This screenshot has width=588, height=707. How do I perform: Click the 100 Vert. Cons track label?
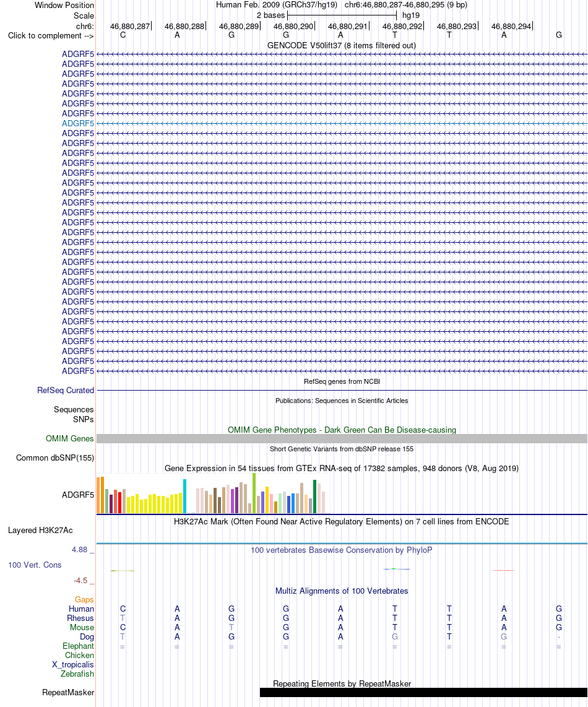pos(35,565)
